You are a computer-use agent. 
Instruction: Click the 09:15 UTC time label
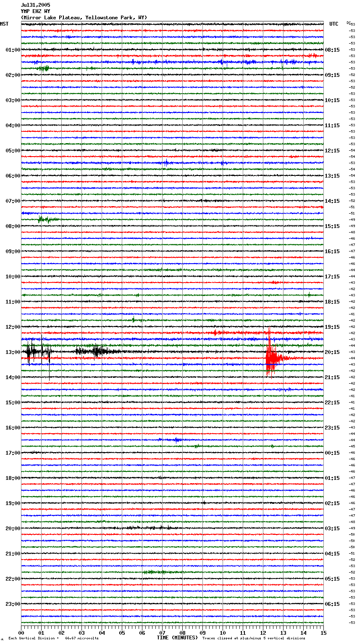332,75
